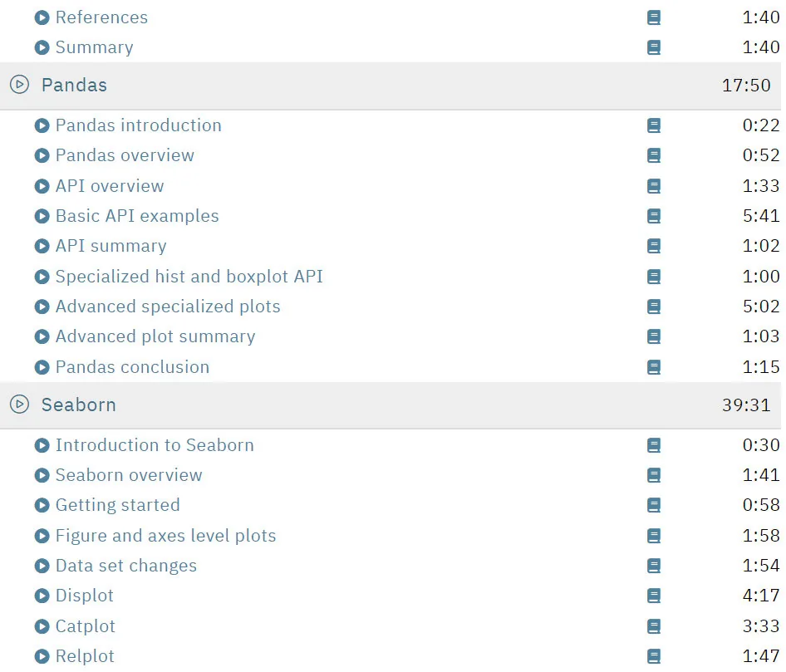786x672 pixels.
Task: Click play icon next to Seaborn overview
Action: (42, 475)
